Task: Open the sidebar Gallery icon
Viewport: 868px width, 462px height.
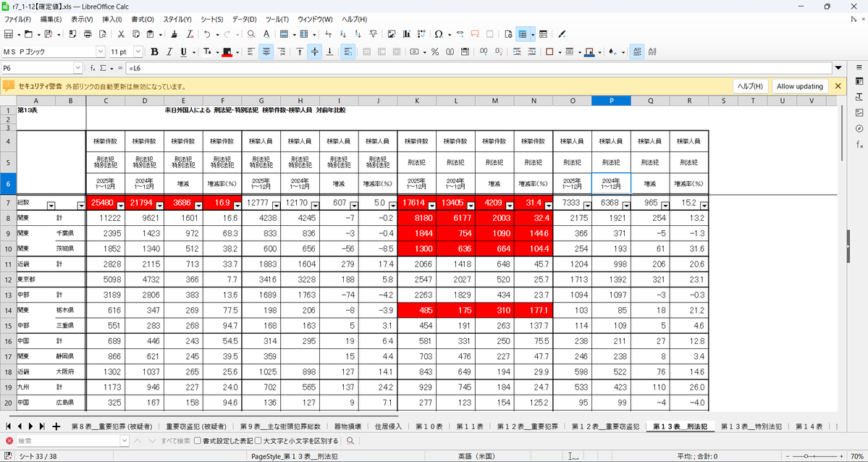Action: (x=859, y=112)
